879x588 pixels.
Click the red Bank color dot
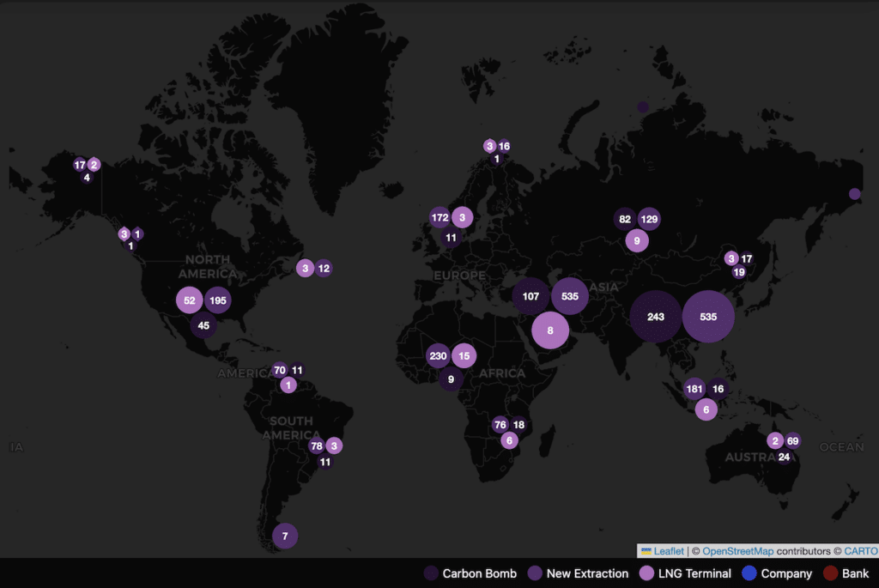(829, 573)
